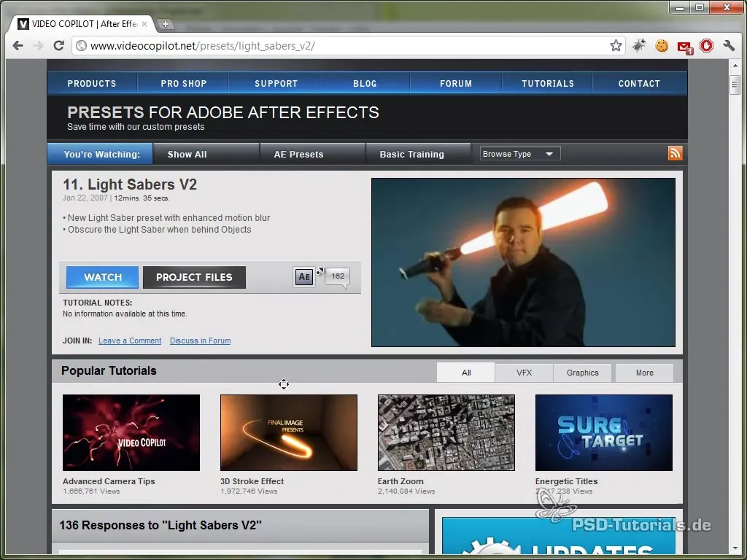Select the AE Presets tab
The height and width of the screenshot is (560, 747).
312,154
